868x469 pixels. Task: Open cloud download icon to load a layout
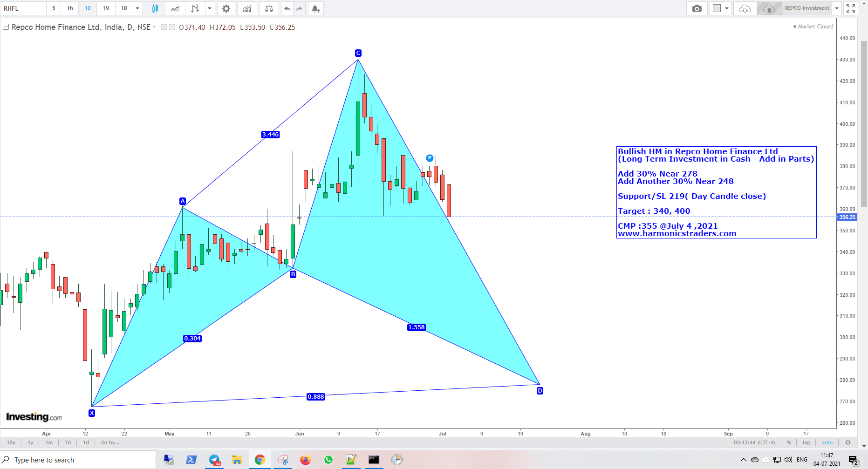tap(744, 8)
